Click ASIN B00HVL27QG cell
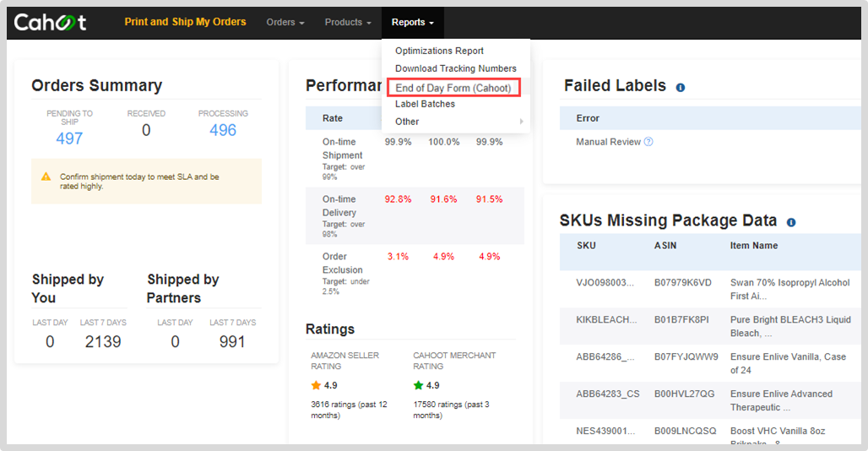This screenshot has width=868, height=451. (x=684, y=394)
